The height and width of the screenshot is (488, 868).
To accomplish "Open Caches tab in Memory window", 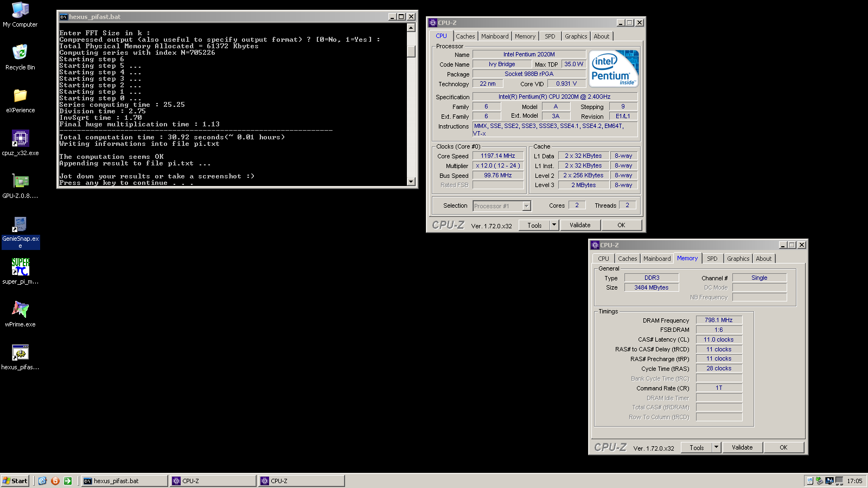I will [628, 259].
